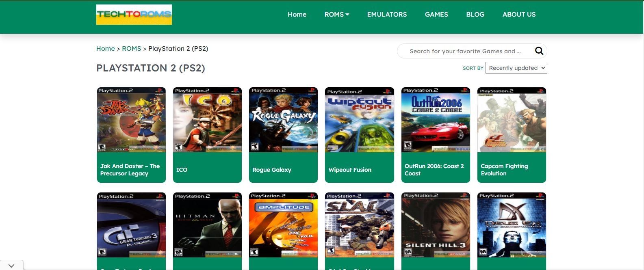Image resolution: width=644 pixels, height=270 pixels.
Task: Open Jak and Daxter cover thumbnail
Action: point(131,120)
